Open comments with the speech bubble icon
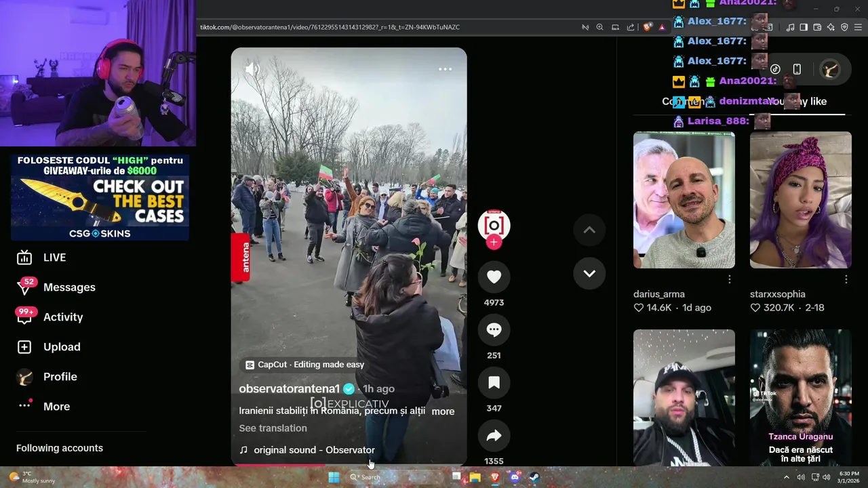 point(494,329)
